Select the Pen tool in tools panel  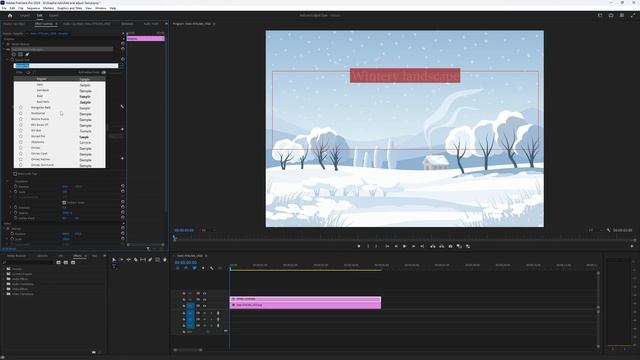pos(150,260)
